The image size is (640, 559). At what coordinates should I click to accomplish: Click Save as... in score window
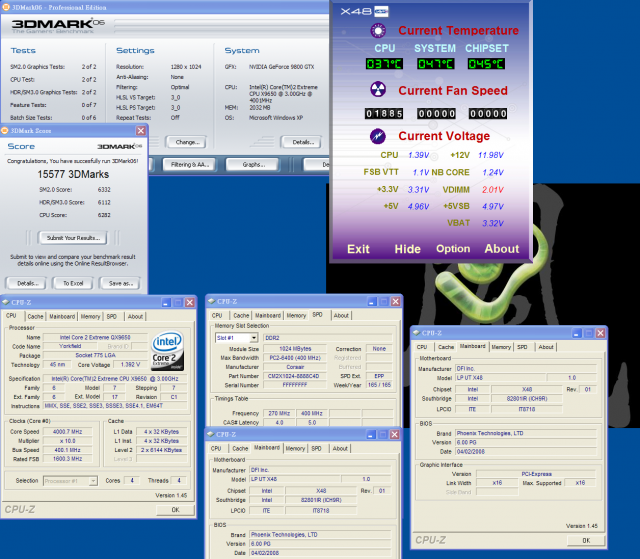coord(120,283)
